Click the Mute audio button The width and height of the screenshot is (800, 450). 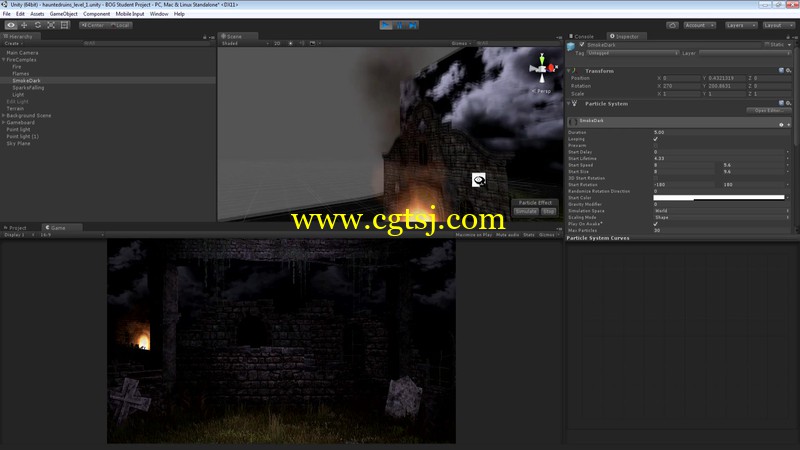(x=507, y=235)
